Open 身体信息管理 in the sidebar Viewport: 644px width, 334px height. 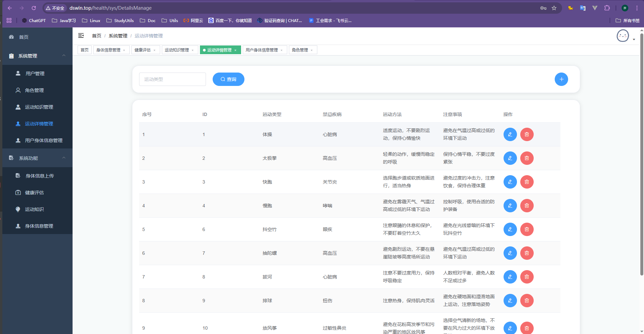(37, 226)
